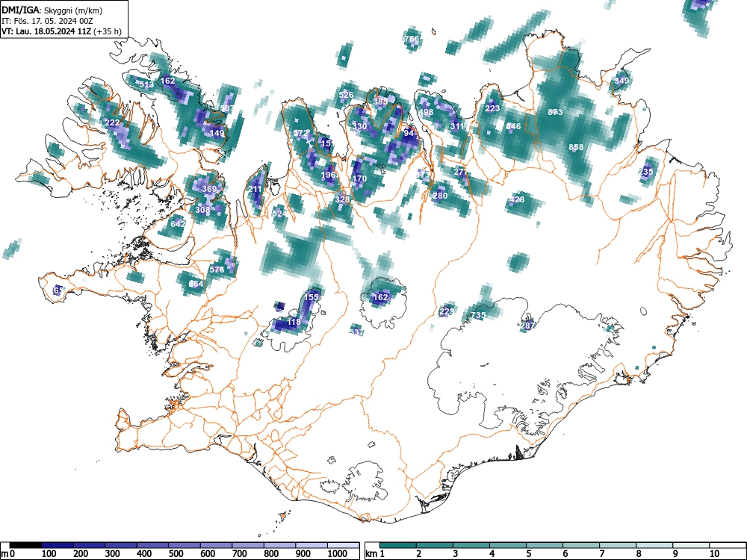The image size is (747, 560).
Task: Click the 766 visibility value offshore north
Action: [x=412, y=39]
